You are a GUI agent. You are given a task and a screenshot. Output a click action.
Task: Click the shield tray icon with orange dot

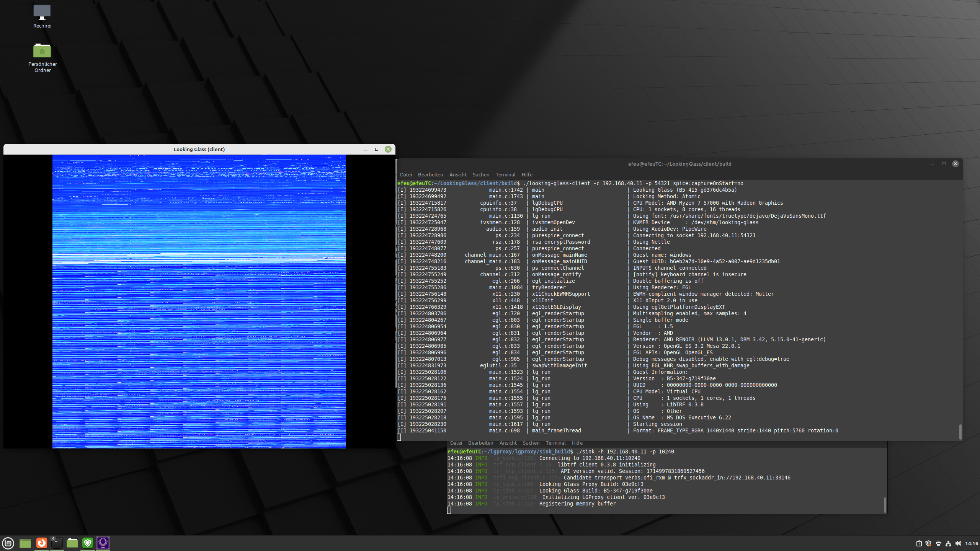coord(928,543)
